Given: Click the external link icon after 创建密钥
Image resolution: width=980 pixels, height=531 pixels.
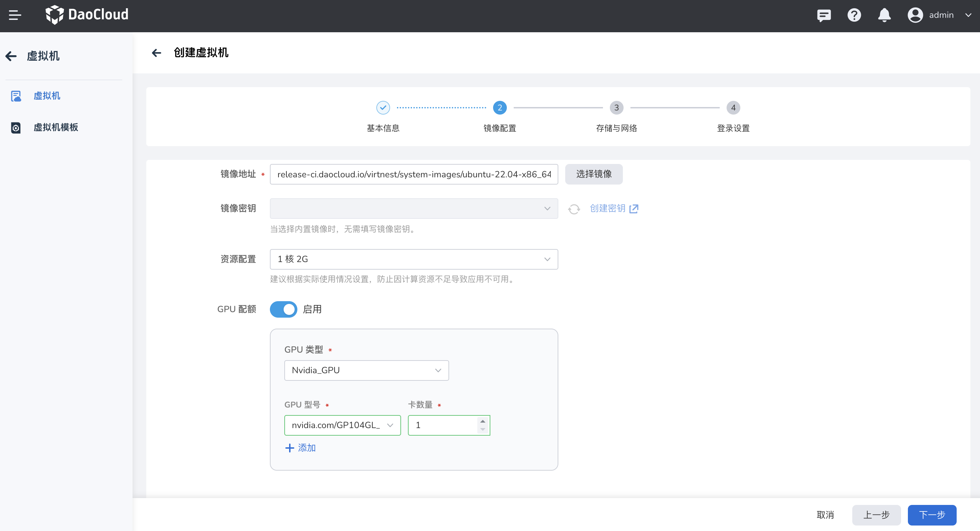Looking at the screenshot, I should [x=634, y=209].
